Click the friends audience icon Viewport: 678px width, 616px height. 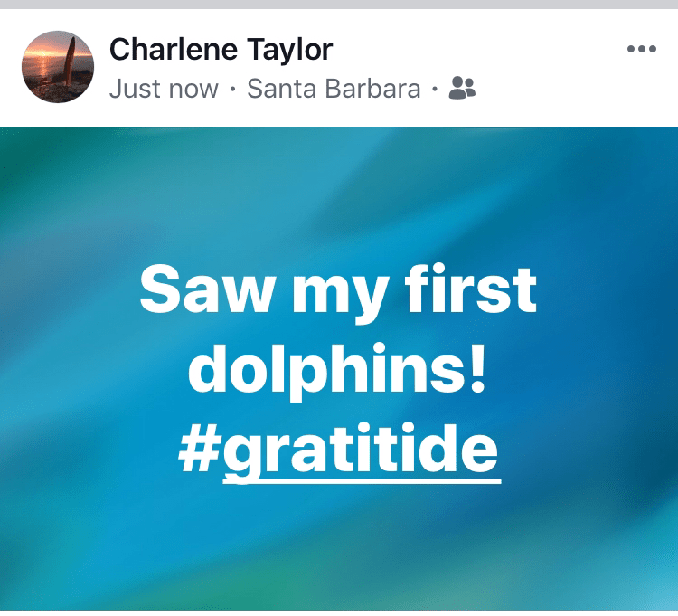tap(462, 89)
